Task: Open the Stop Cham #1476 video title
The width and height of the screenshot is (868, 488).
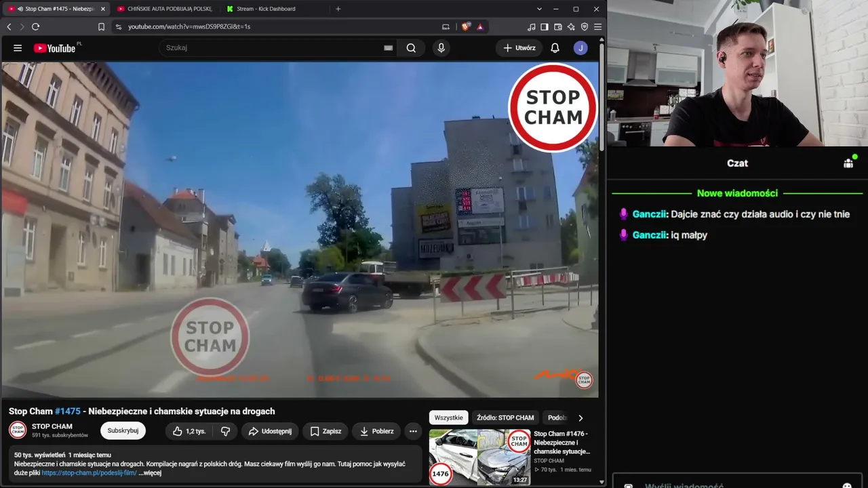Action: click(561, 443)
